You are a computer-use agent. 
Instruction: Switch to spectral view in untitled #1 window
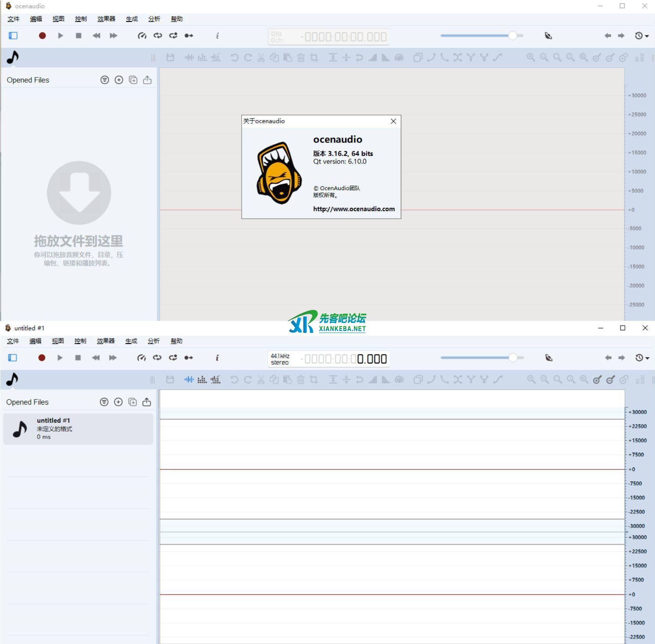pos(202,380)
